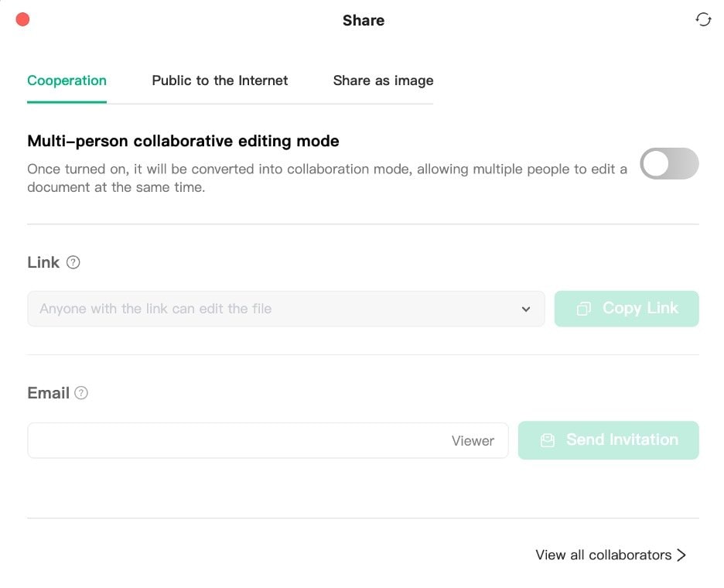This screenshot has width=724, height=588.
Task: Open the Viewer role dropdown
Action: (x=473, y=440)
